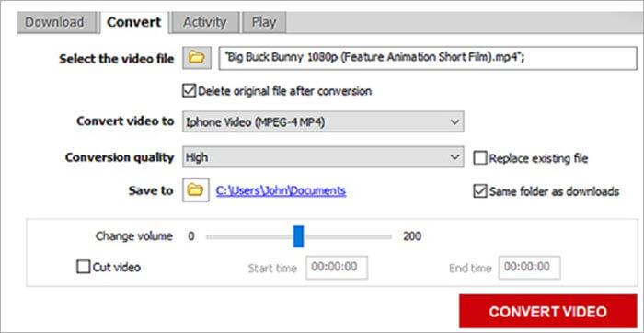The height and width of the screenshot is (333, 644).
Task: Click the Save to label
Action: point(151,191)
